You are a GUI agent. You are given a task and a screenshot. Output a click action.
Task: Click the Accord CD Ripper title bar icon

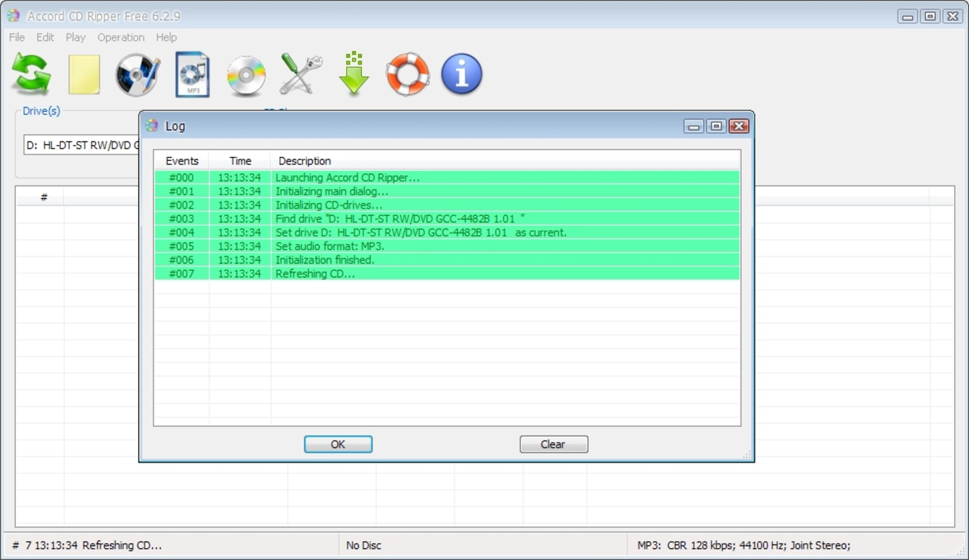click(x=13, y=15)
